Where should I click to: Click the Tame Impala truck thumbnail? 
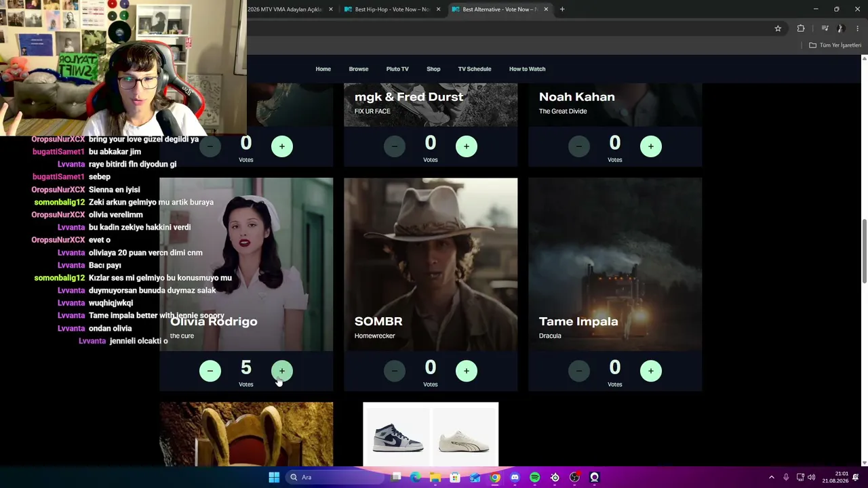point(615,264)
